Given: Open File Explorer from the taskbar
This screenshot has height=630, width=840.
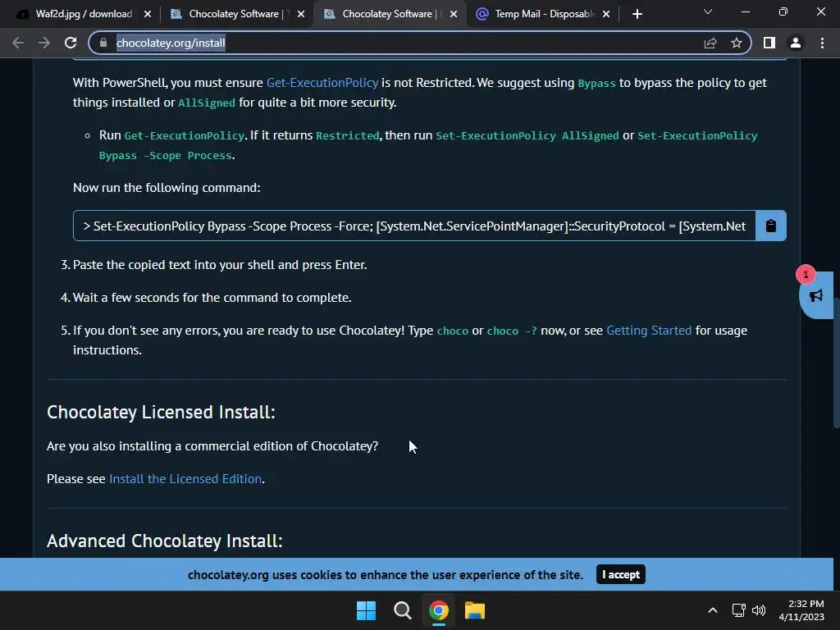Looking at the screenshot, I should tap(475, 610).
